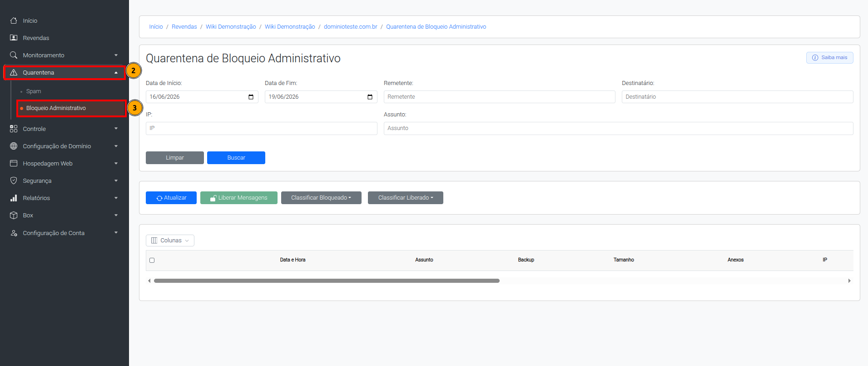868x366 pixels.
Task: Open calendar picker for Data de Fim
Action: [370, 97]
